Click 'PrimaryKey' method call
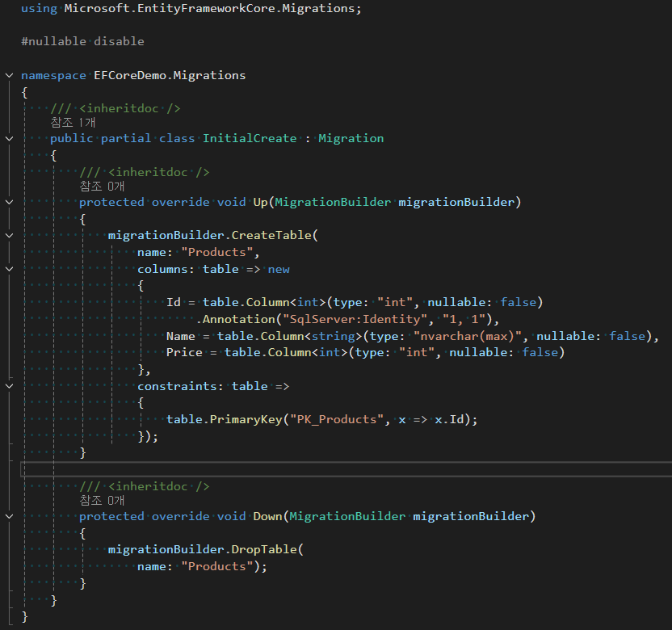Screen dimensions: 672x630 pyautogui.click(x=246, y=419)
